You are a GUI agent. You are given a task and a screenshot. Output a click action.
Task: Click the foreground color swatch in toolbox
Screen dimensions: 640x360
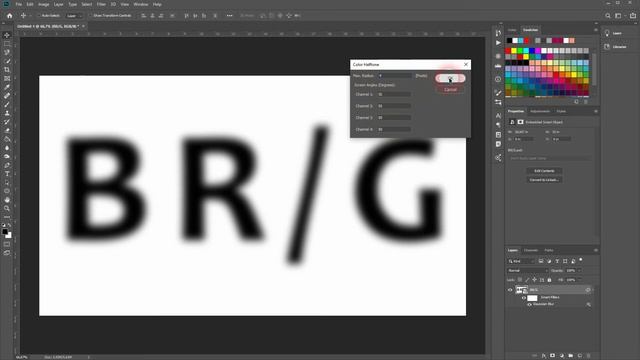tap(5, 232)
